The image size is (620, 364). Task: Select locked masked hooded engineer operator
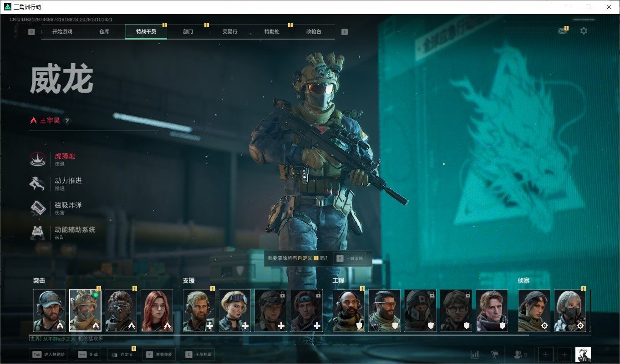(420, 310)
